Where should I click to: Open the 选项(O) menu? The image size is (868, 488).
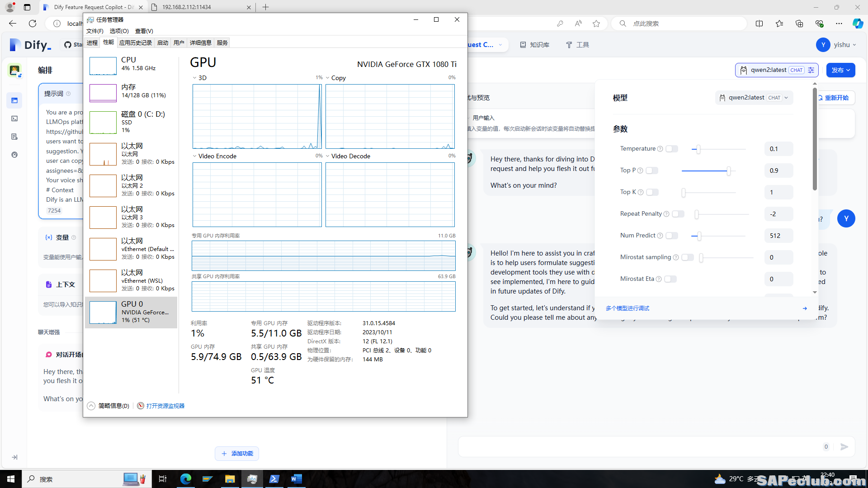(119, 31)
